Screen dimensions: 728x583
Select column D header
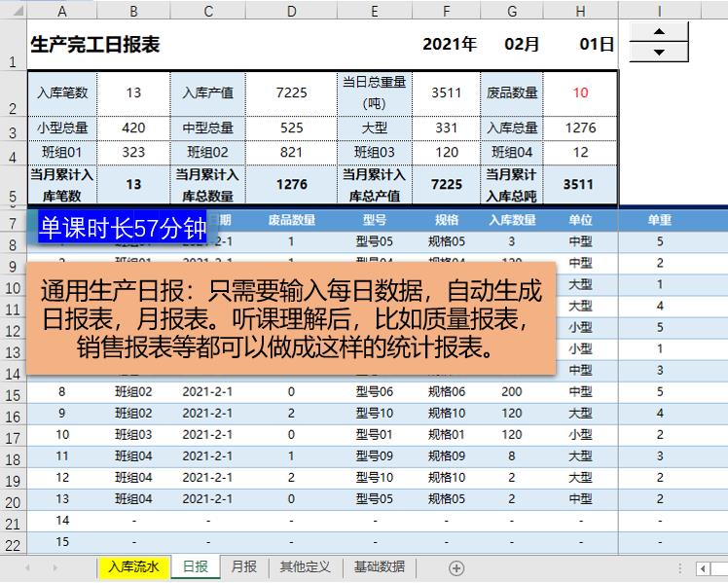click(292, 11)
